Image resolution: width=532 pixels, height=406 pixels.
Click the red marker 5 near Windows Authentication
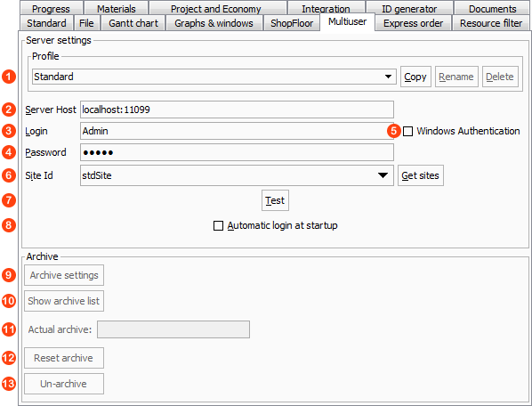(393, 131)
